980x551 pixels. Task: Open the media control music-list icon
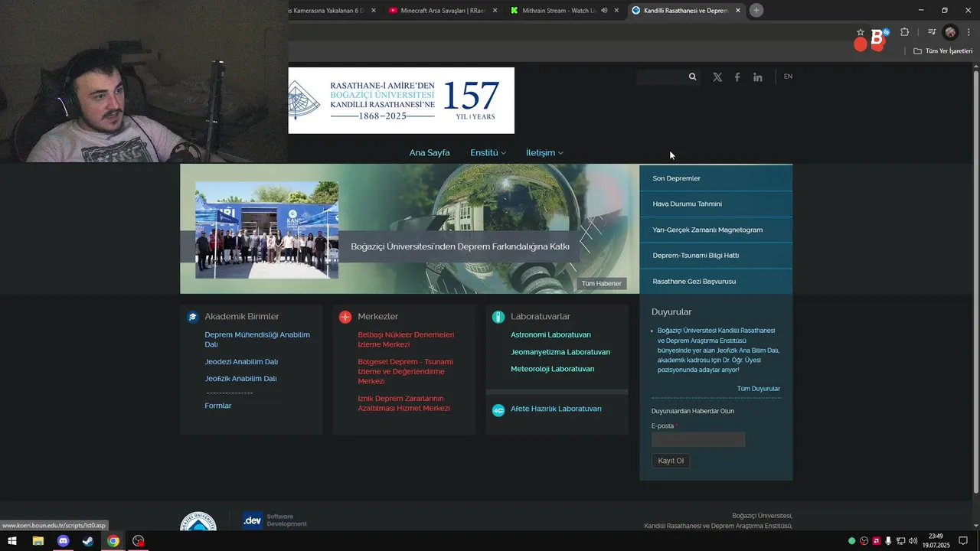click(932, 32)
